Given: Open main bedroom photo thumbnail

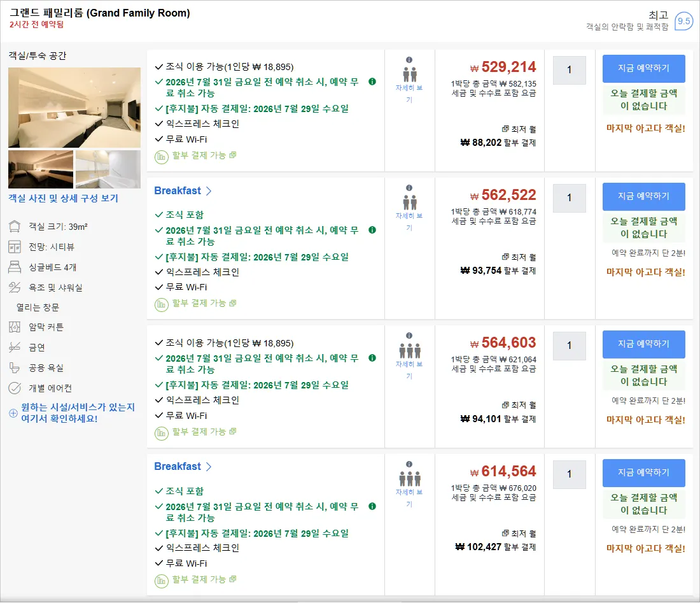Looking at the screenshot, I should (74, 108).
